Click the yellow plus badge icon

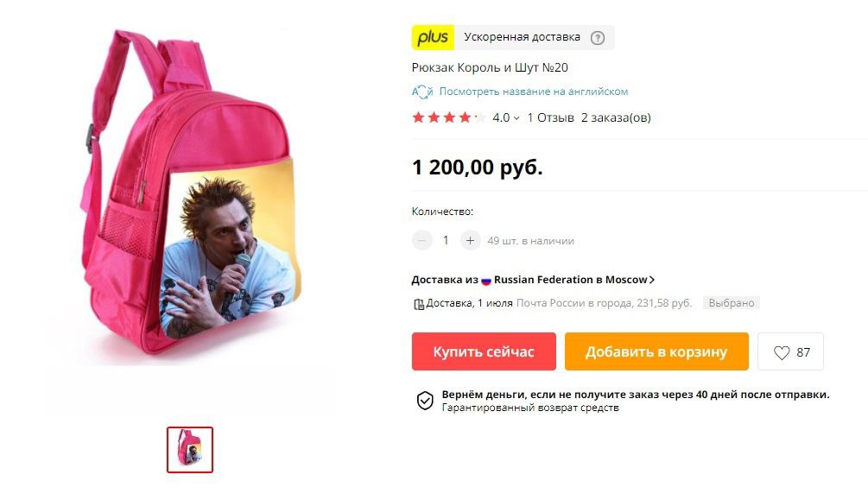[433, 38]
